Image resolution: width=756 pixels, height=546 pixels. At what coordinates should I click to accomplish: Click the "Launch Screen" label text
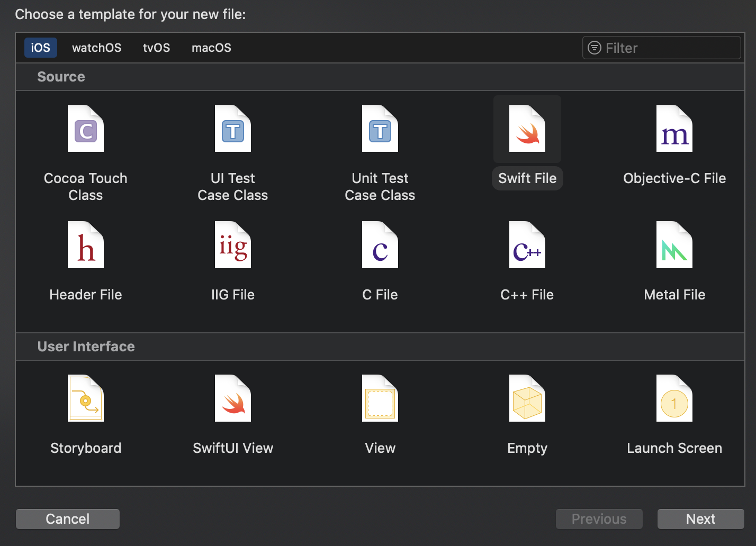674,448
